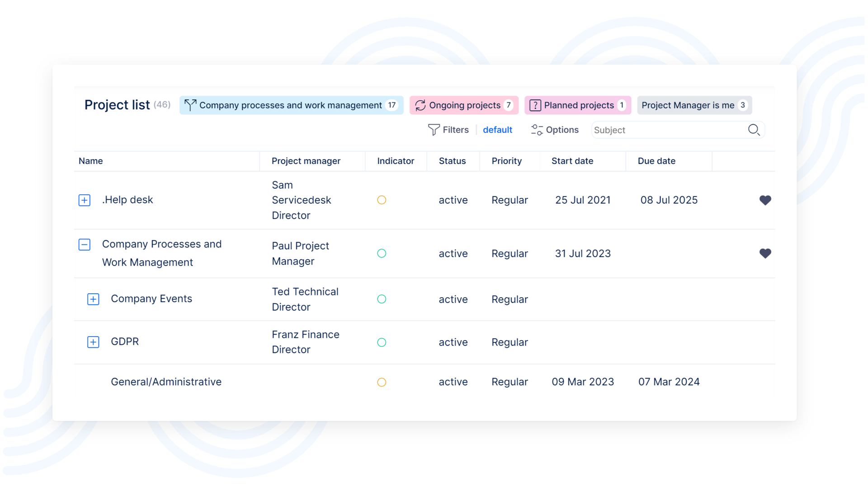Image resolution: width=868 pixels, height=486 pixels.
Task: Open the General/Administrative project
Action: click(166, 382)
